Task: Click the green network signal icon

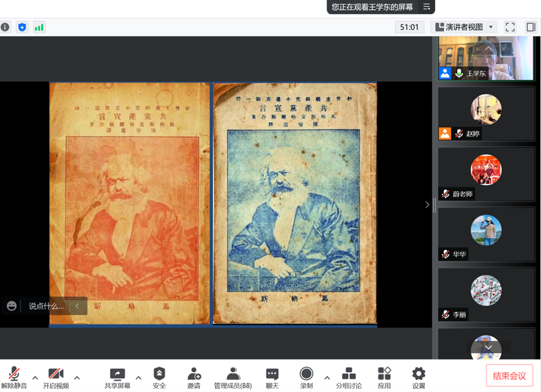Action: pyautogui.click(x=39, y=27)
